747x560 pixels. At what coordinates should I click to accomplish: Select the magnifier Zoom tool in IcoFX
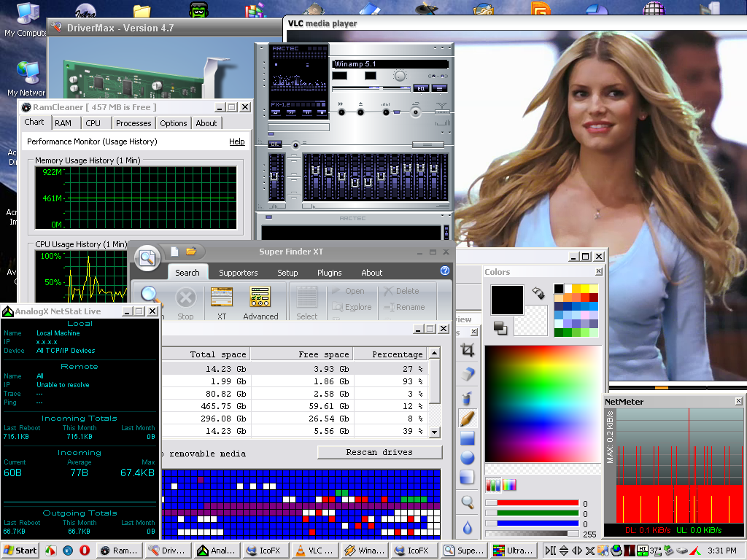[468, 502]
